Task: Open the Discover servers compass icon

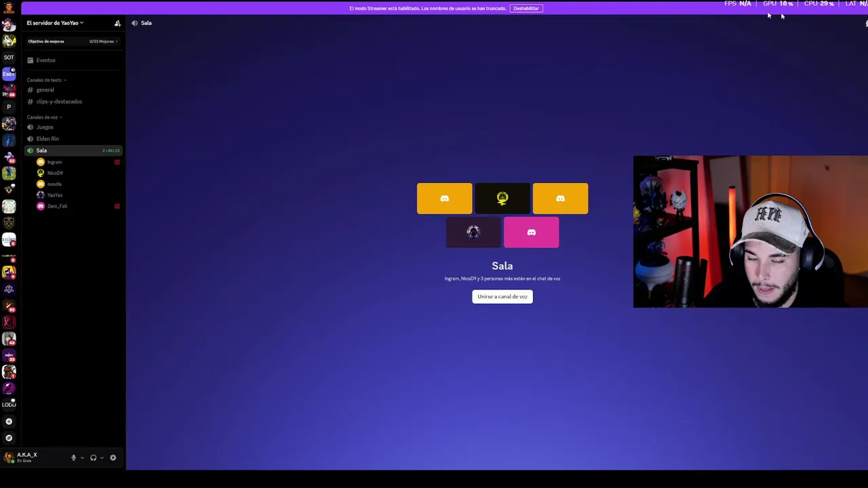Action: [9, 438]
